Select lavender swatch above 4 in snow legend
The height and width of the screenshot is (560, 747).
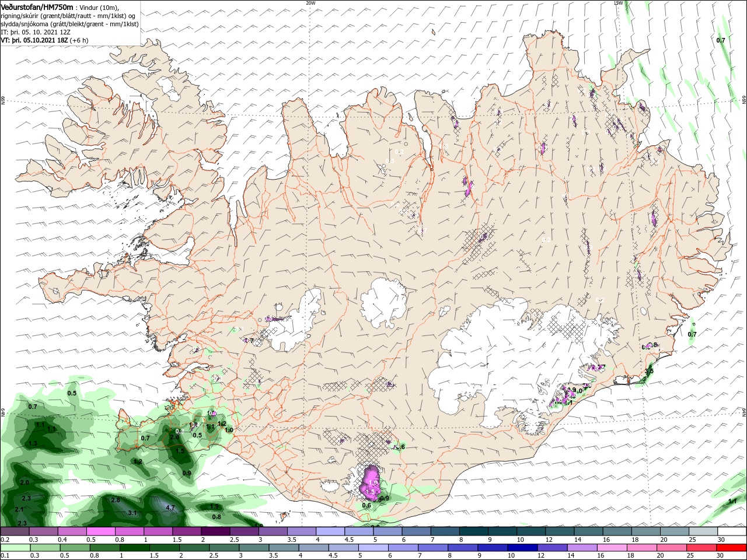pyautogui.click(x=330, y=531)
